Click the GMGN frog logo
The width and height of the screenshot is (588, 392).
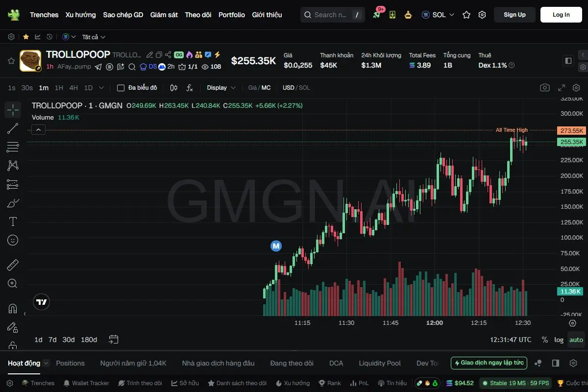14,15
